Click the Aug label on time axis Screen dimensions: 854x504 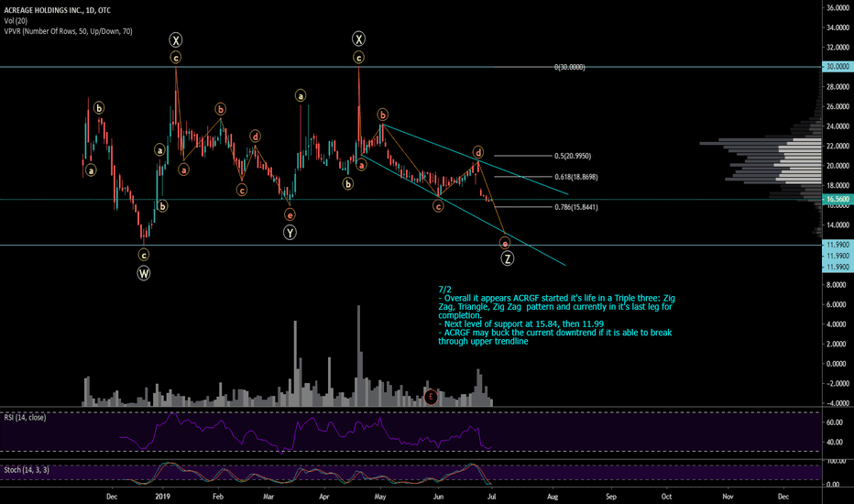pyautogui.click(x=553, y=497)
